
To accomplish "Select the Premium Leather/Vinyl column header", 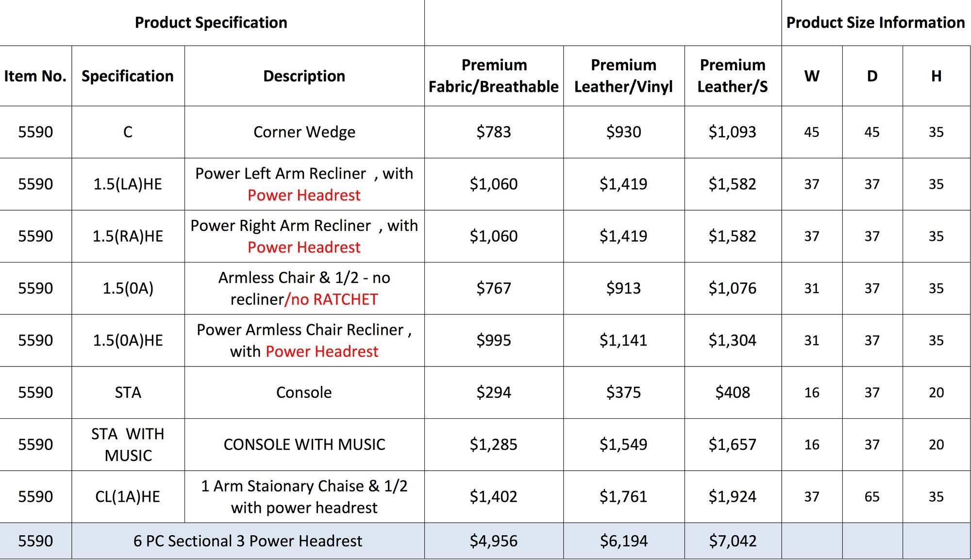I will pyautogui.click(x=624, y=76).
